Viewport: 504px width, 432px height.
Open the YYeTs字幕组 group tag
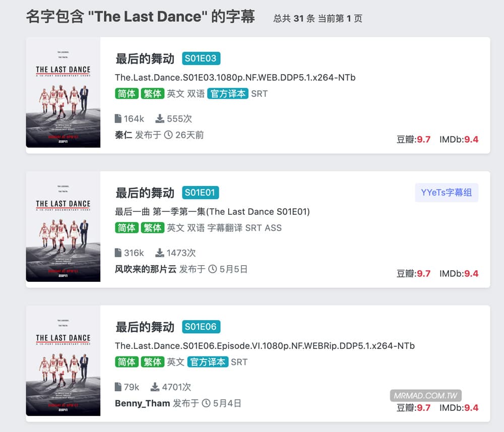(x=446, y=193)
